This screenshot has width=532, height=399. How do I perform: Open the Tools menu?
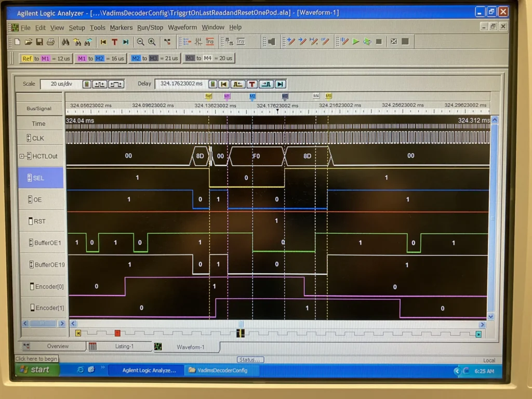pyautogui.click(x=97, y=28)
